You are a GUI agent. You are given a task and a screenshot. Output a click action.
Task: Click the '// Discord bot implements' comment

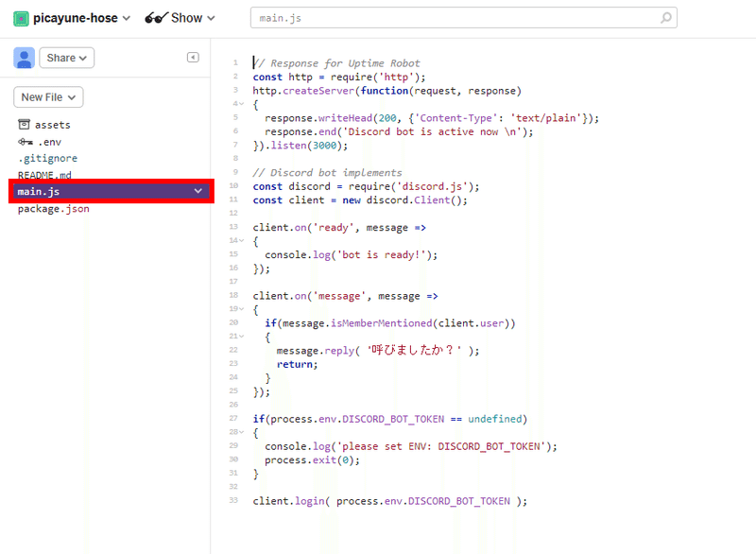pos(327,173)
